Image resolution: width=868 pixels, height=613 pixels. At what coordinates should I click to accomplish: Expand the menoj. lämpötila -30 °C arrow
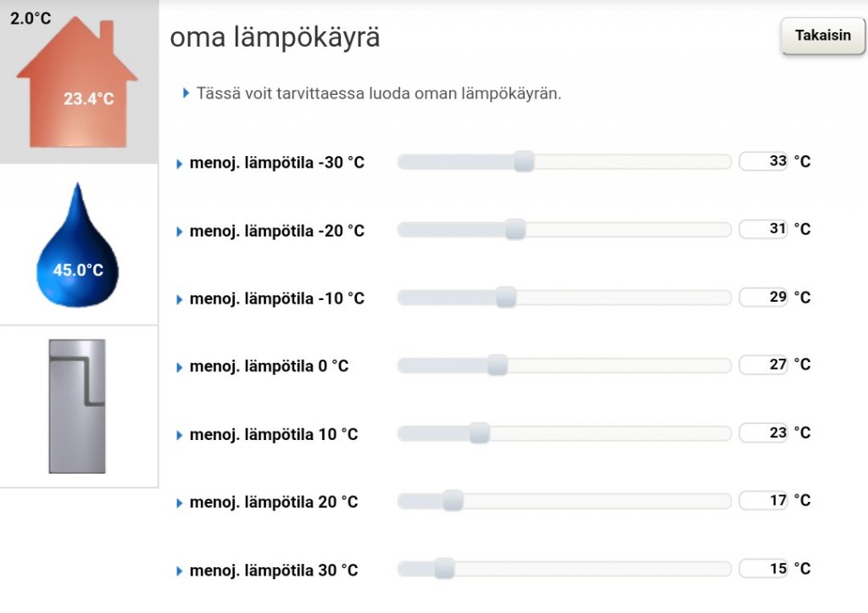coord(180,164)
